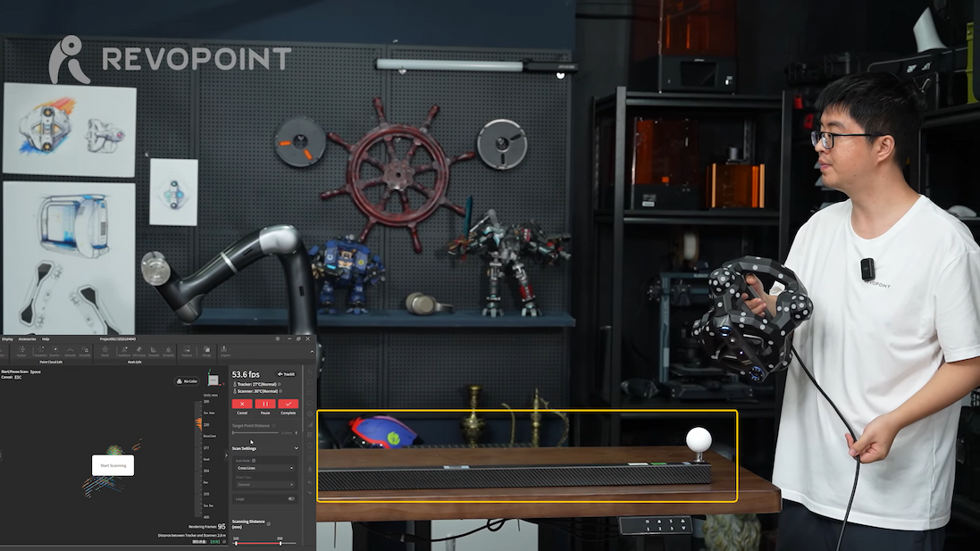This screenshot has width=980, height=551.
Task: Select Smooth in Point Cloud Edit group
Action: pos(70,352)
